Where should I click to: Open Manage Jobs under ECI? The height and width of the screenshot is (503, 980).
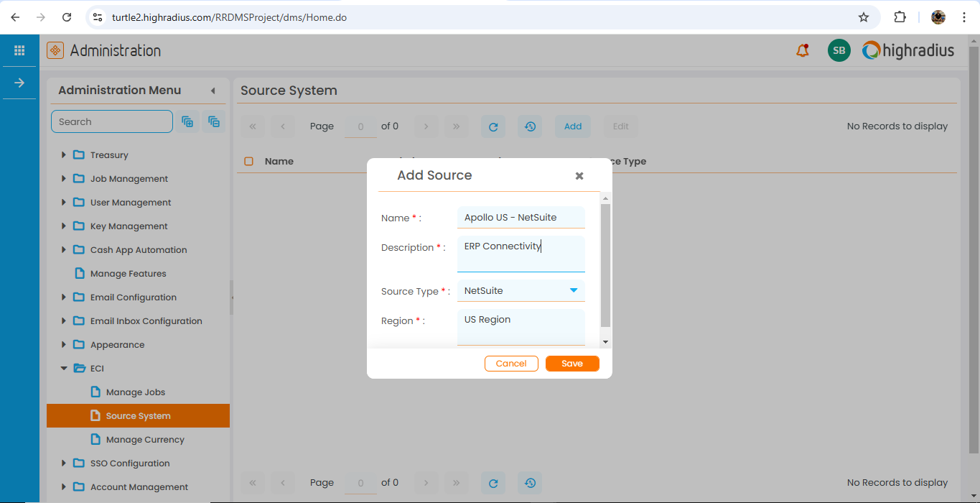(135, 392)
